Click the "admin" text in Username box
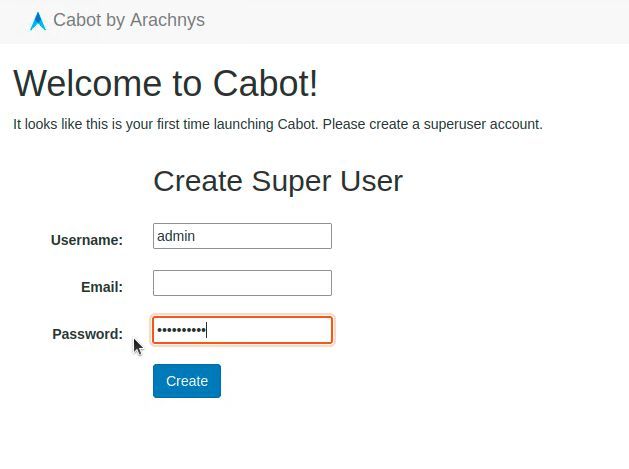This screenshot has width=629, height=469. (176, 236)
